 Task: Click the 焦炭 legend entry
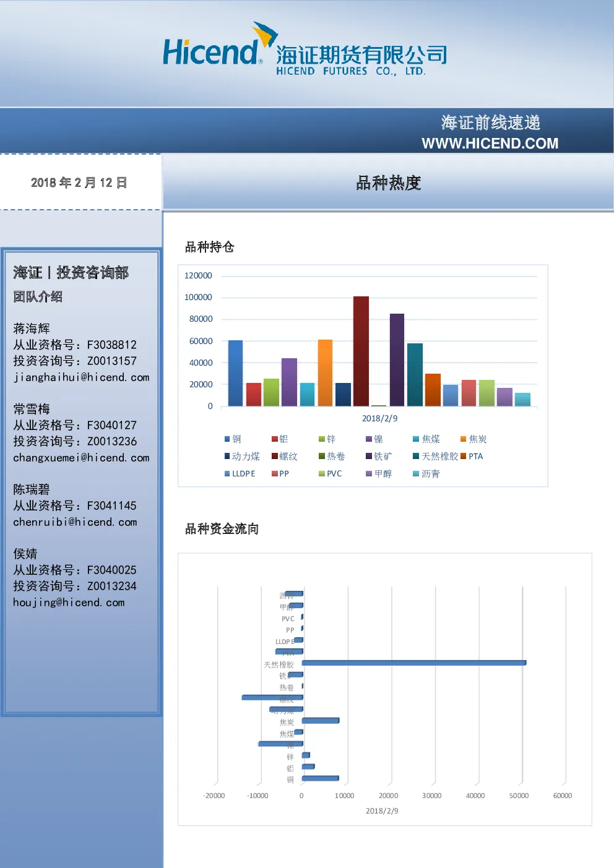[x=473, y=439]
